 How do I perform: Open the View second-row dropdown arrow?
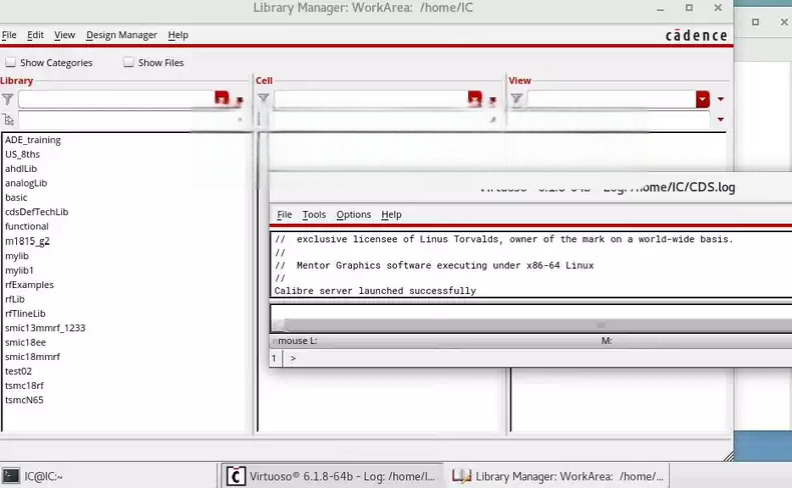pyautogui.click(x=721, y=120)
